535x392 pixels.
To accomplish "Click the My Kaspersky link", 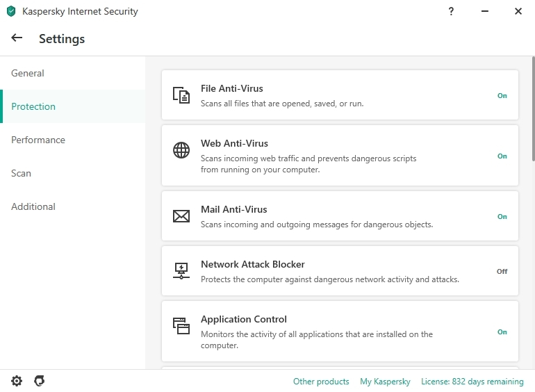I will (385, 382).
